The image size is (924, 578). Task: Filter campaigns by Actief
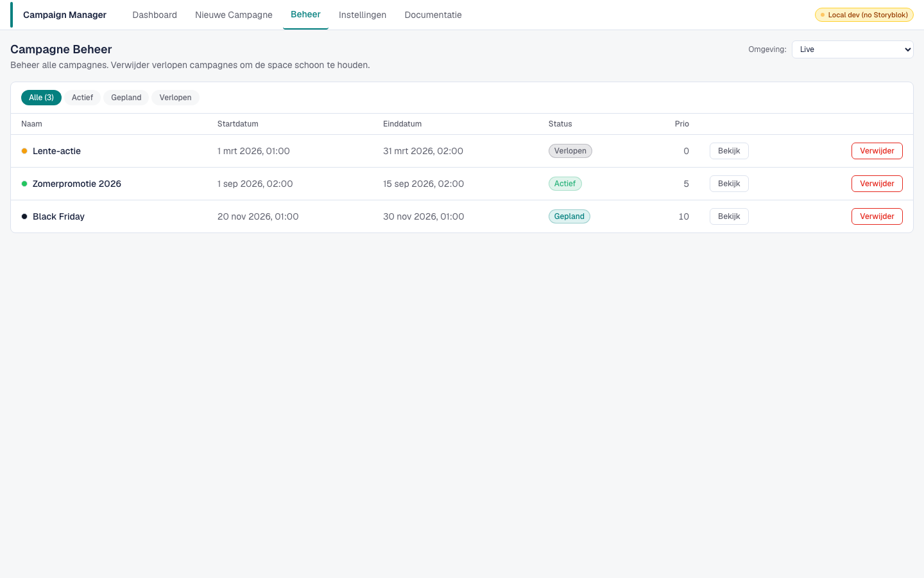click(82, 98)
